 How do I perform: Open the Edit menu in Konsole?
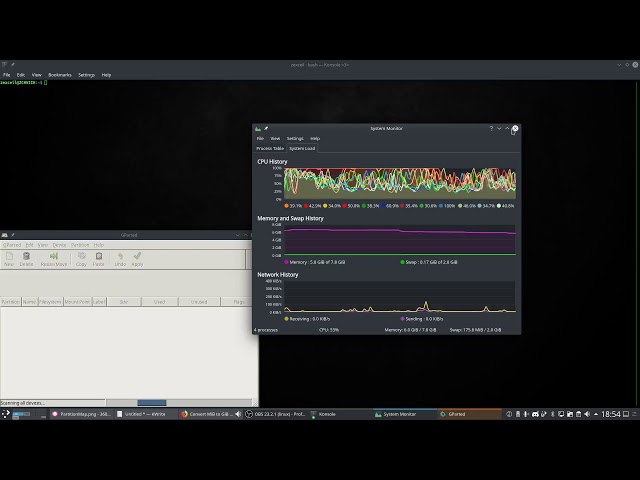tap(21, 75)
